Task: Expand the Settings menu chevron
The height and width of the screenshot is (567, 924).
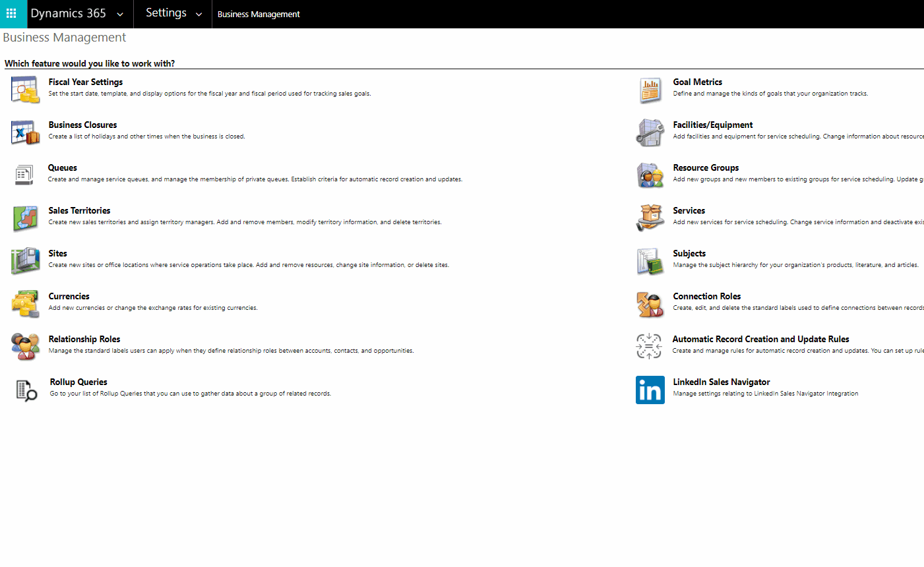Action: point(199,15)
